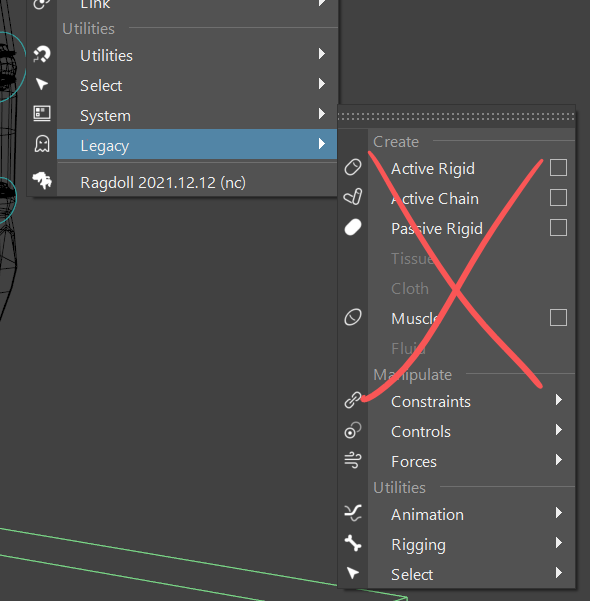Click the Constraints chain-link icon
The image size is (590, 601).
tap(353, 400)
